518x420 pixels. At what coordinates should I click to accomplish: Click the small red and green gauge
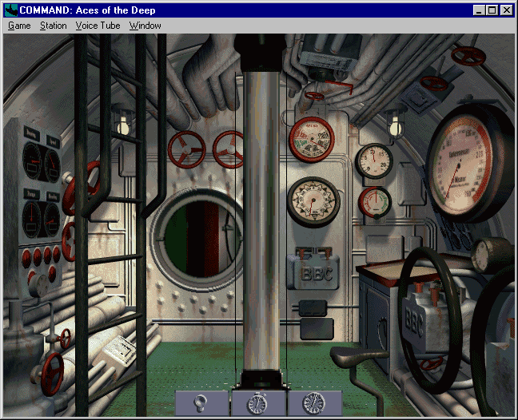(374, 202)
